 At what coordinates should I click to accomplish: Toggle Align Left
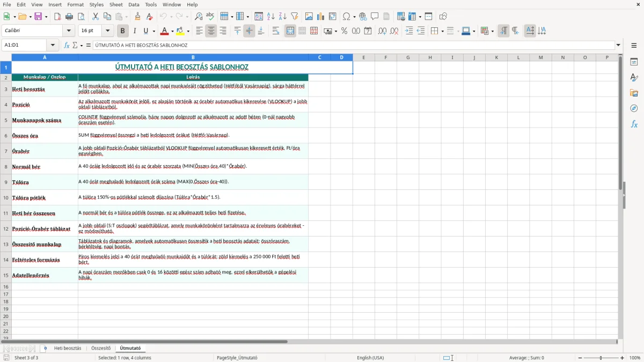pyautogui.click(x=199, y=31)
